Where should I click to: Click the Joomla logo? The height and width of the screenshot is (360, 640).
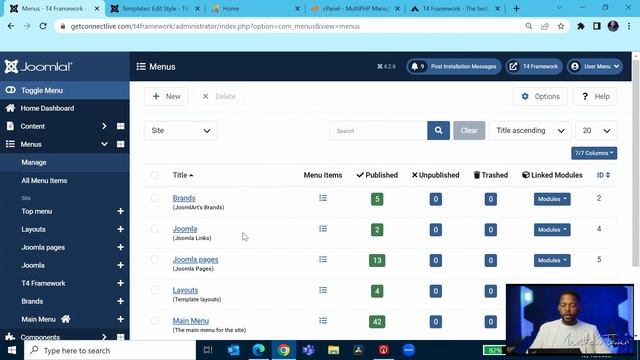click(38, 67)
